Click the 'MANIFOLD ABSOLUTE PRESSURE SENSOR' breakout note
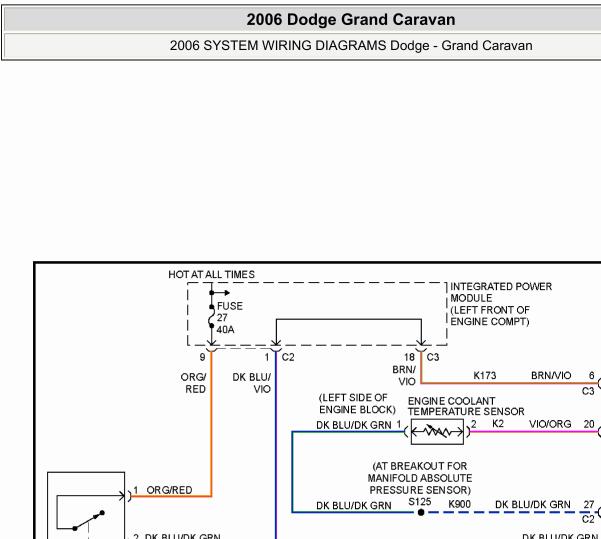This screenshot has height=539, width=601. coord(420,478)
